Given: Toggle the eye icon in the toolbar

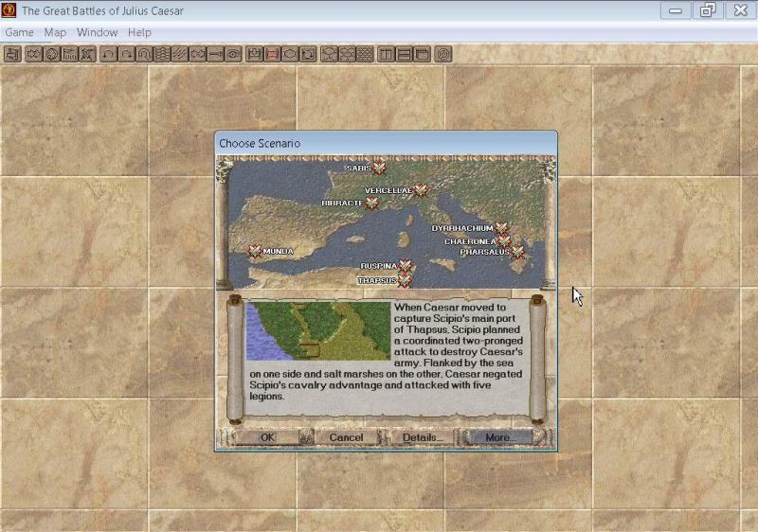Looking at the screenshot, I should click(233, 54).
